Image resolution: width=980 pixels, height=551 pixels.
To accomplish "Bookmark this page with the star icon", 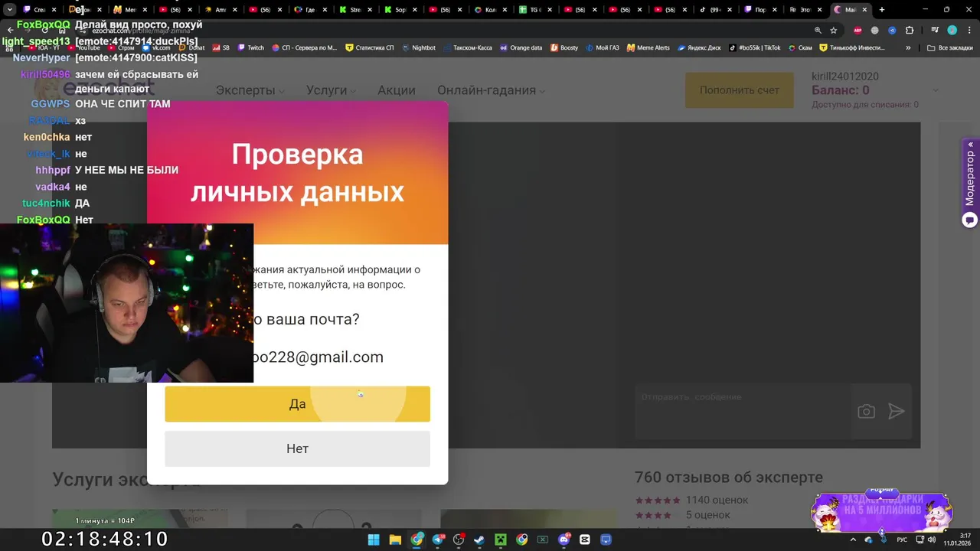I will [834, 31].
